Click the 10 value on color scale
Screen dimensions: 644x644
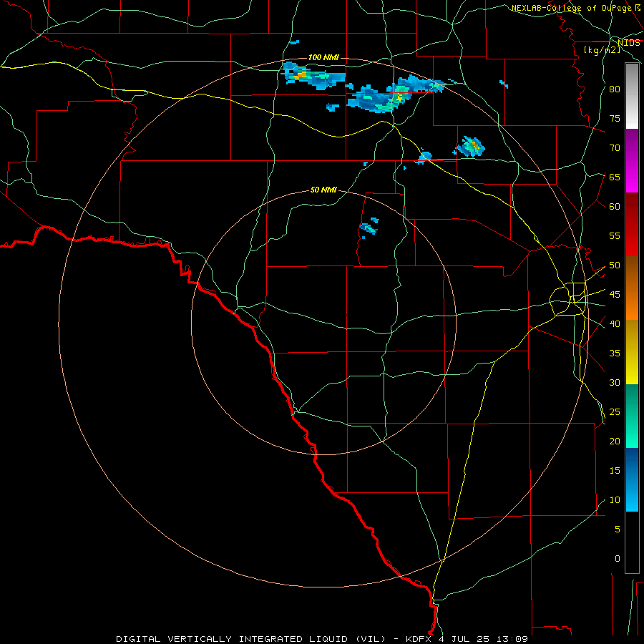(615, 500)
